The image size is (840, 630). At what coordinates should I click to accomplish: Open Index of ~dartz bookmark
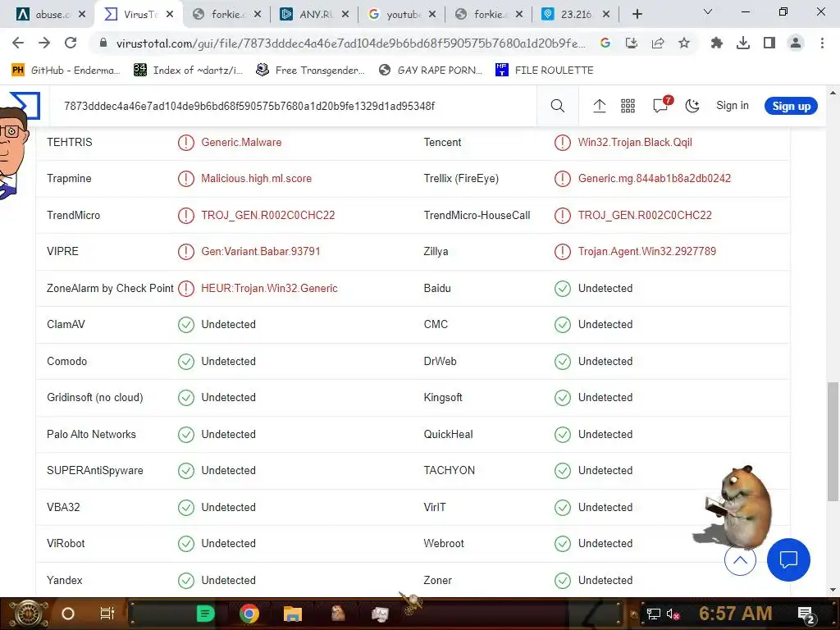coord(188,71)
